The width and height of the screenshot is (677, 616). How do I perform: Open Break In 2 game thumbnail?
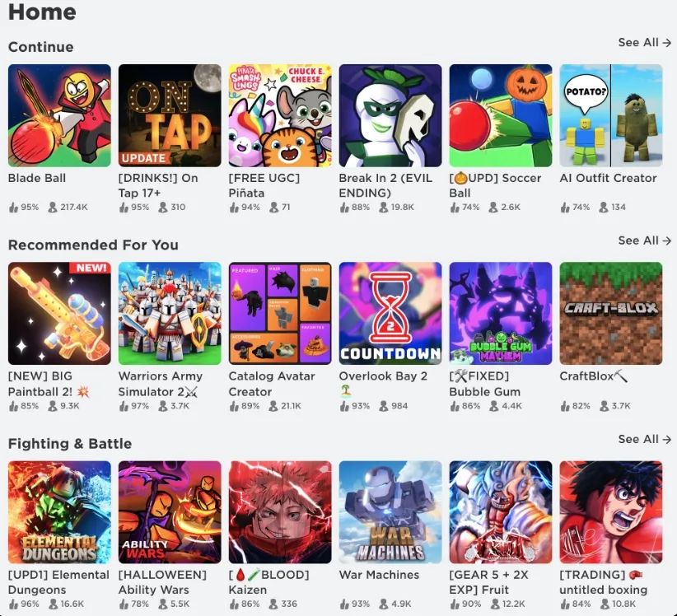[390, 115]
